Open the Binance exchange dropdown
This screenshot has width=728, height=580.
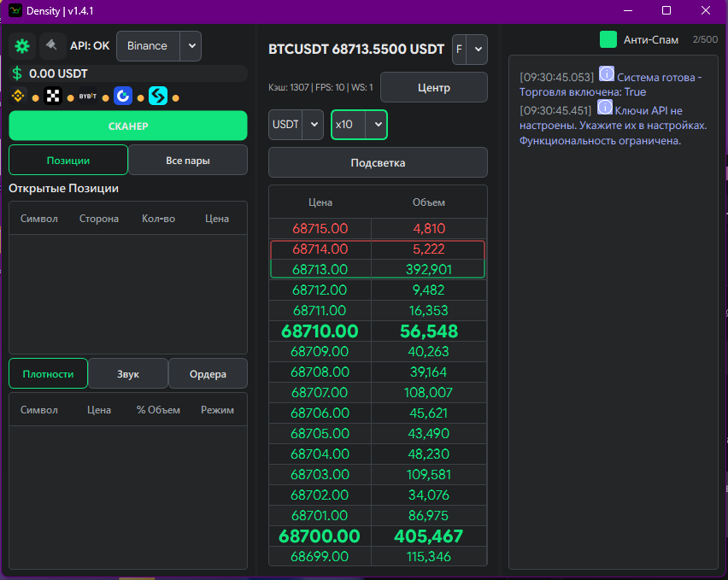click(159, 46)
